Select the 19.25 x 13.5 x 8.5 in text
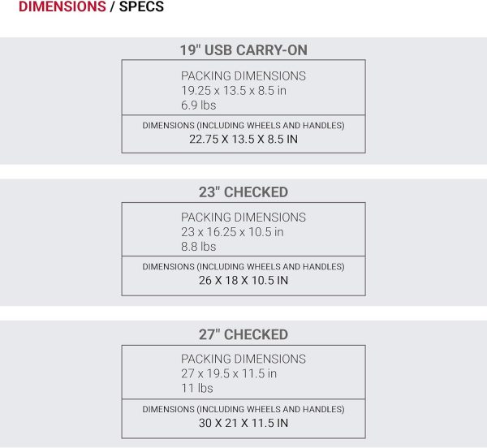 tap(234, 90)
